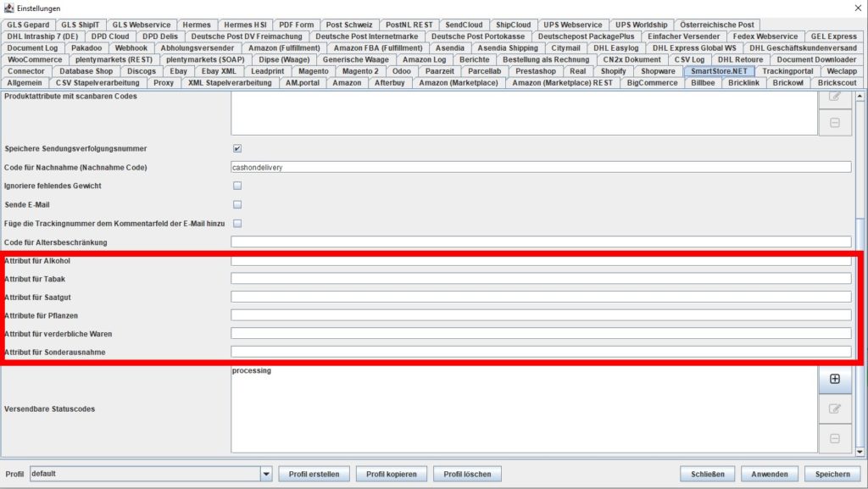Click Profil kopieren button
Image resolution: width=868 pixels, height=489 pixels.
392,474
